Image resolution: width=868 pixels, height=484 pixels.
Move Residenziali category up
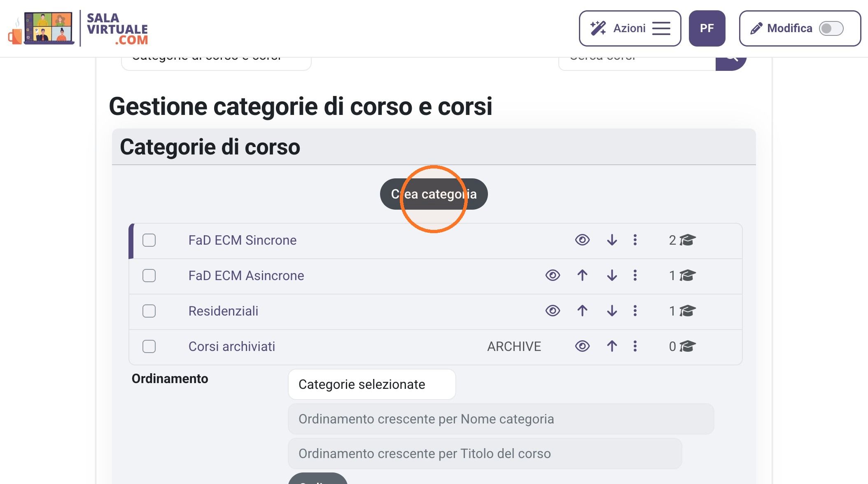(x=582, y=311)
